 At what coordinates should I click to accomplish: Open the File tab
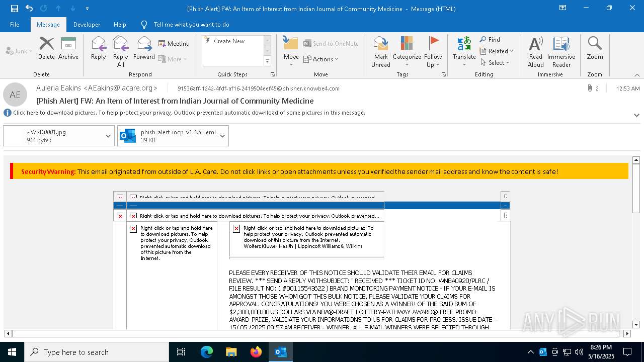click(15, 25)
